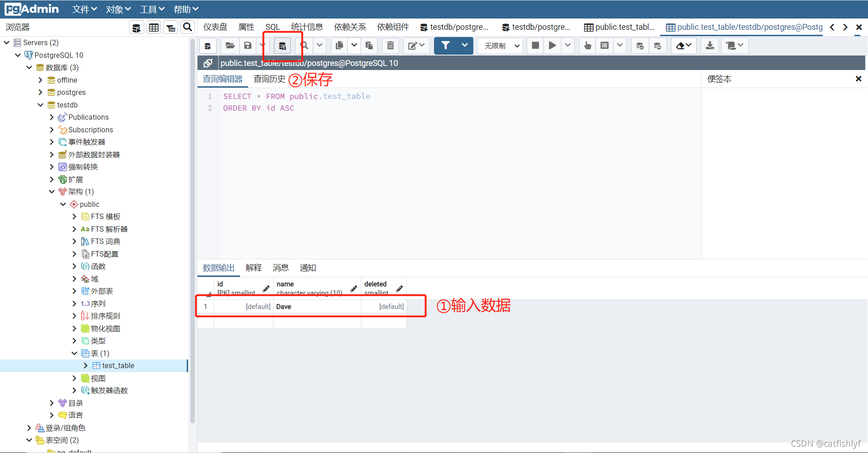Click the Query Tool icon in browser header
Viewport: 868px width, 453px height.
pos(137,28)
